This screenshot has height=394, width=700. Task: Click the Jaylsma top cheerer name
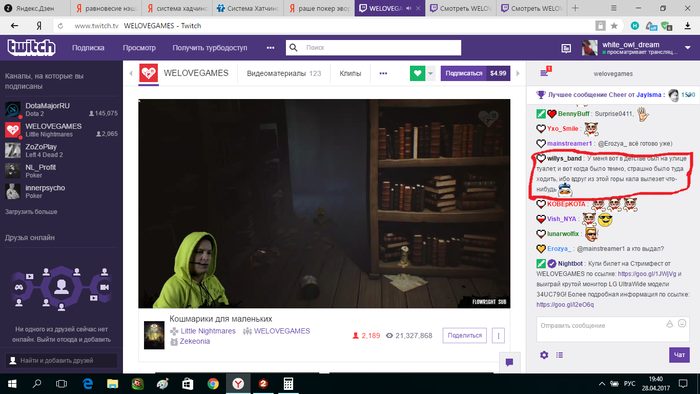[x=649, y=95]
